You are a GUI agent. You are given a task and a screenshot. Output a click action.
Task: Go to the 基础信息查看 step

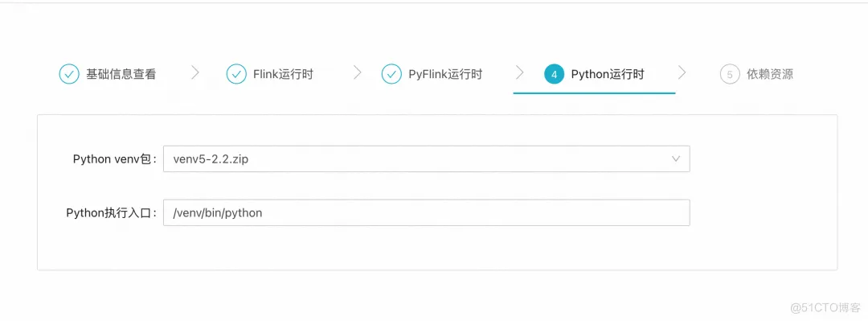coord(121,74)
